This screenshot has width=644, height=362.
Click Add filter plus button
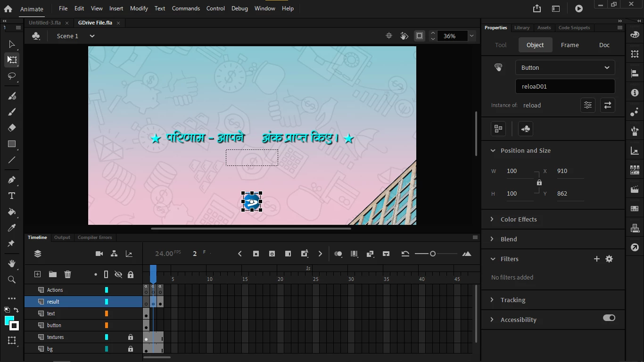(x=596, y=259)
